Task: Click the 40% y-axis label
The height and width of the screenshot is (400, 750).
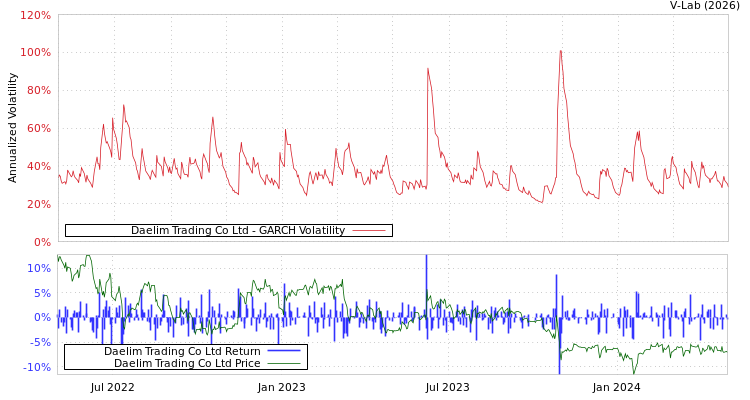Action: tap(38, 167)
